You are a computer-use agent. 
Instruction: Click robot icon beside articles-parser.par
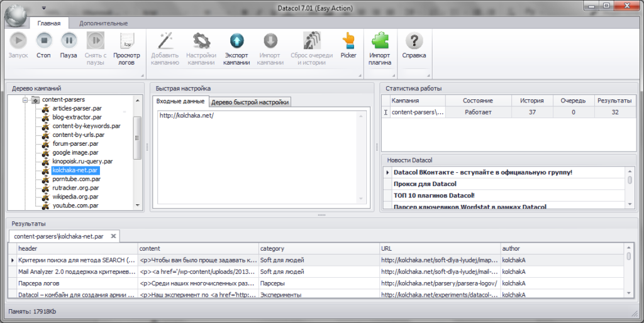[45, 108]
